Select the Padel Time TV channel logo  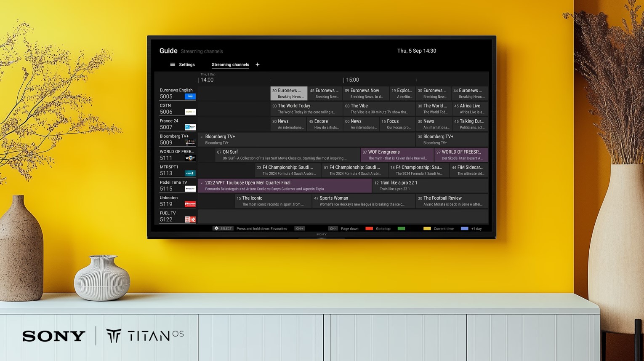[190, 189]
